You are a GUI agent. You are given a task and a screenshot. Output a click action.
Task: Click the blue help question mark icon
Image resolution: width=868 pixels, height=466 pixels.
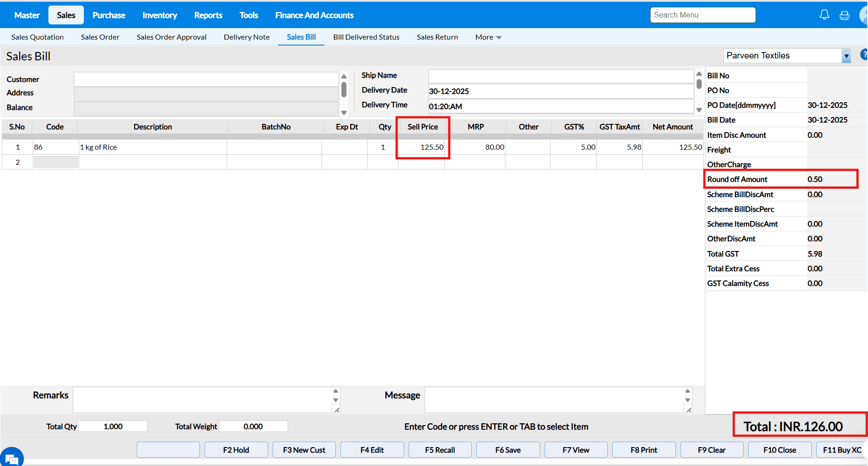tap(864, 55)
